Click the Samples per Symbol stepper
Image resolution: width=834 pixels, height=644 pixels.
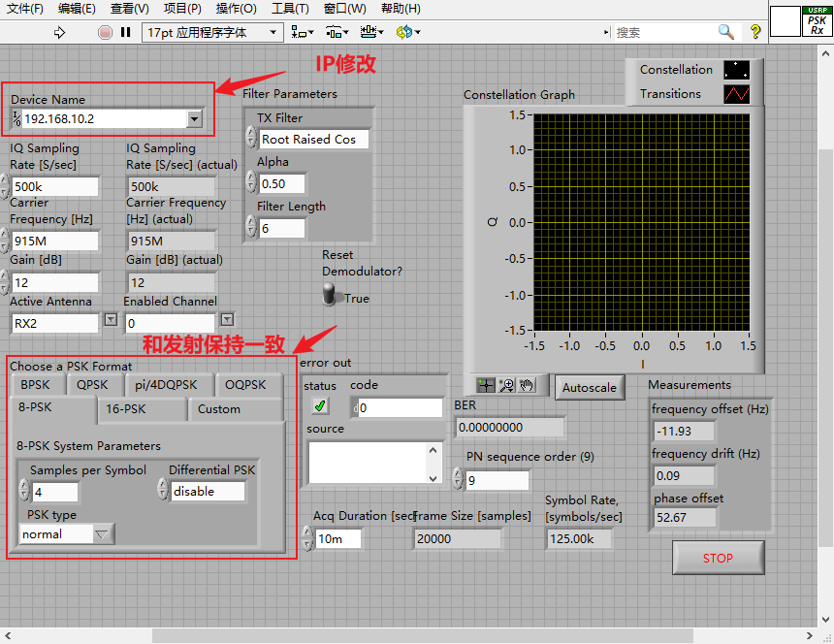(x=24, y=491)
